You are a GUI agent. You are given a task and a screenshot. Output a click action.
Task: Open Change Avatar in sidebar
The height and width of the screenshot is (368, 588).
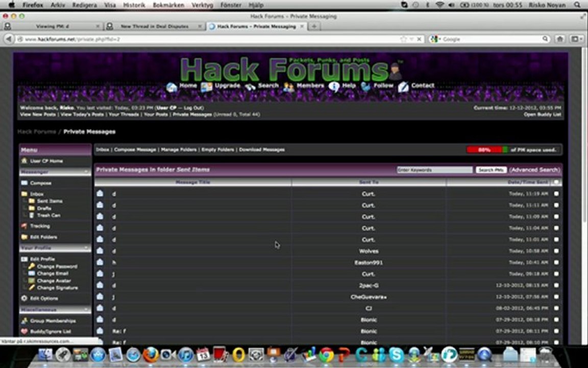click(x=54, y=281)
